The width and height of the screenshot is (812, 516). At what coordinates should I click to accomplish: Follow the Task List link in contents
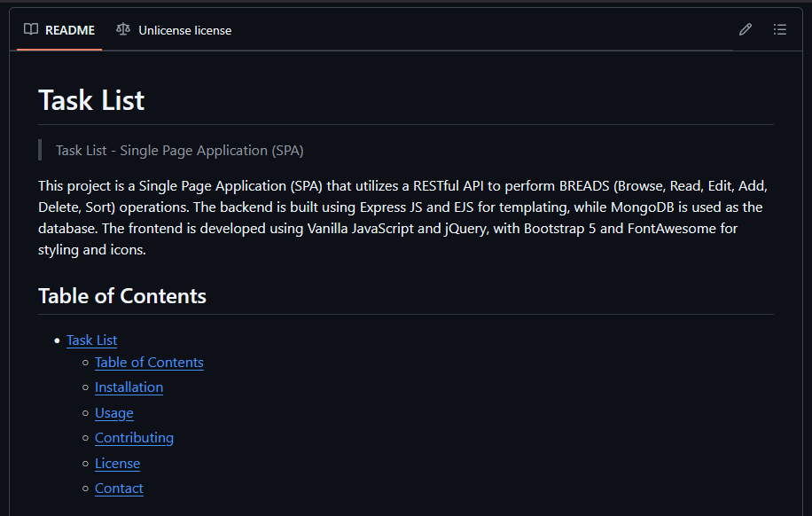coord(91,340)
